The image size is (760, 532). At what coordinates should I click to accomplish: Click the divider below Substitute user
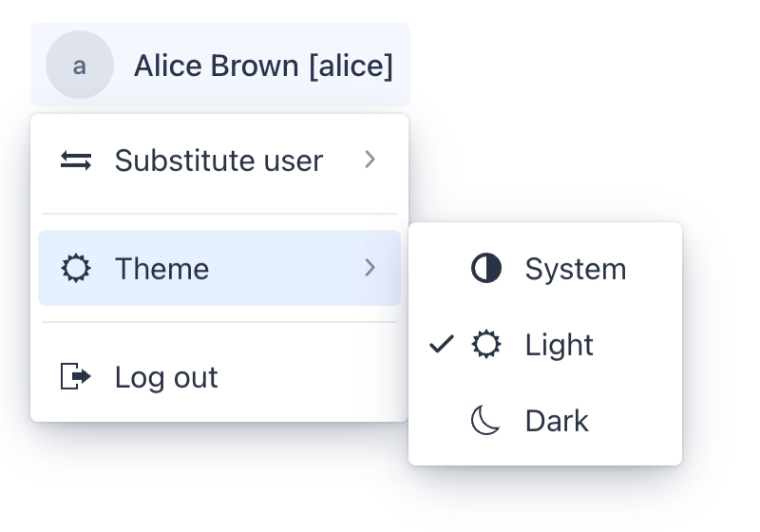click(219, 214)
